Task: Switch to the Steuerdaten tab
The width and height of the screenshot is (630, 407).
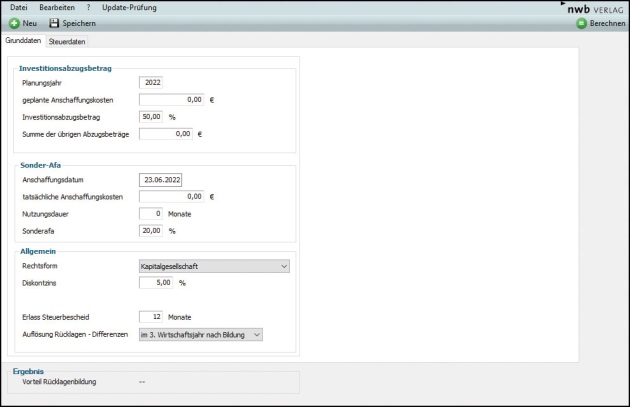Action: pyautogui.click(x=67, y=41)
